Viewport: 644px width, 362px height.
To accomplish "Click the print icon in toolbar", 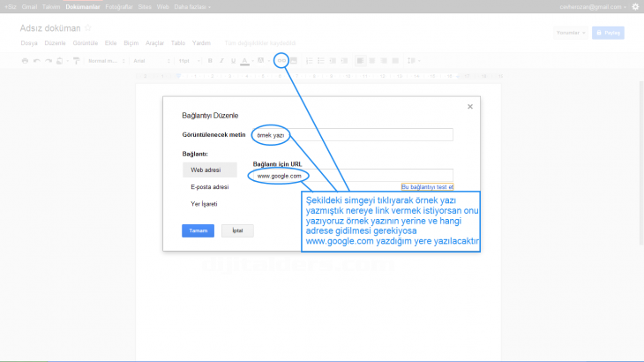I will coord(25,60).
